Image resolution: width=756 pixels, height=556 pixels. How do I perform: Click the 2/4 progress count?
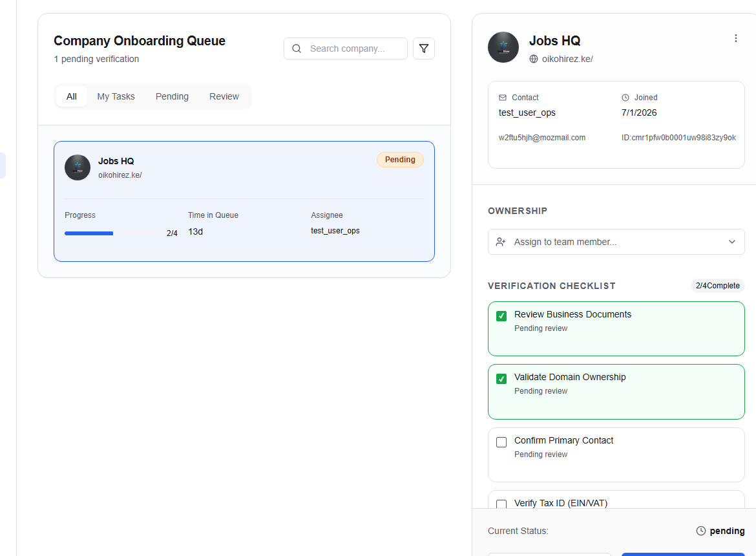172,233
